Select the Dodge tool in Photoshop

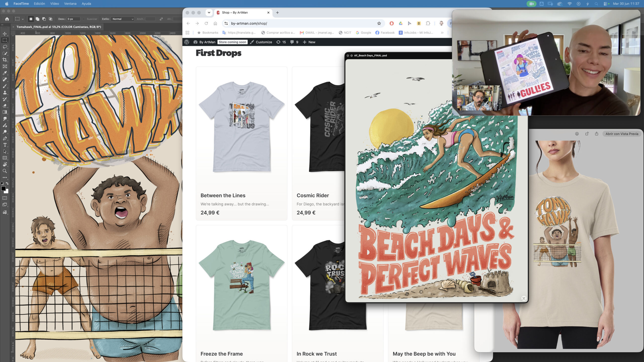pos(5,132)
